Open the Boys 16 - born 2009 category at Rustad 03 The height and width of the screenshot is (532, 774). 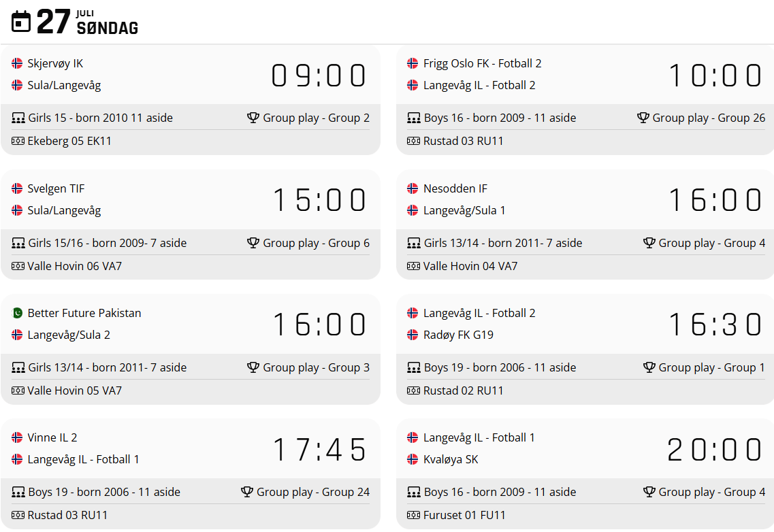point(500,118)
